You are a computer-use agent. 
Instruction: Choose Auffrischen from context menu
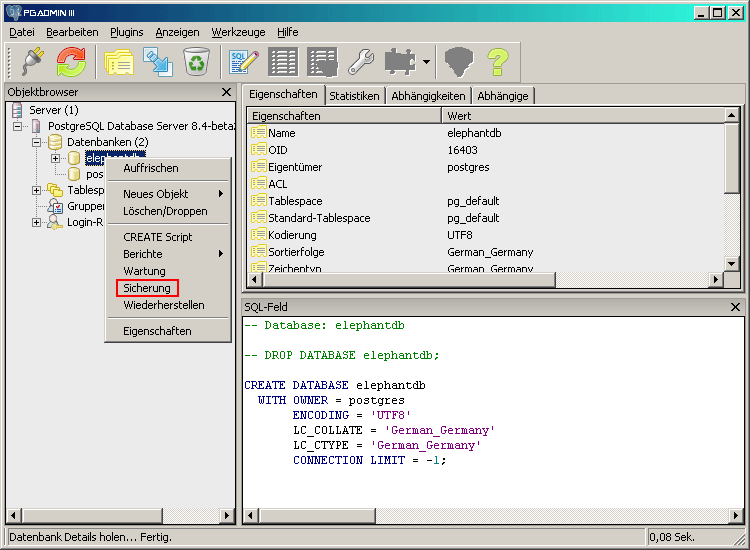(167, 168)
